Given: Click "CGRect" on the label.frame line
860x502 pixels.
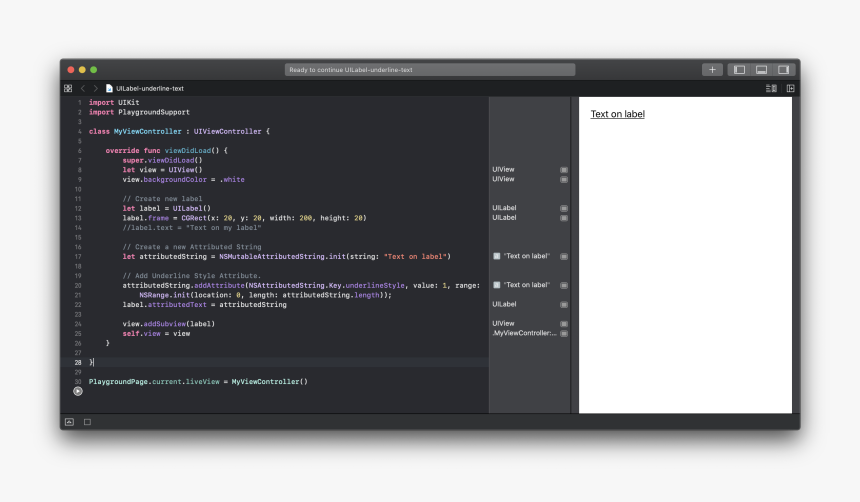Looking at the screenshot, I should coord(194,218).
